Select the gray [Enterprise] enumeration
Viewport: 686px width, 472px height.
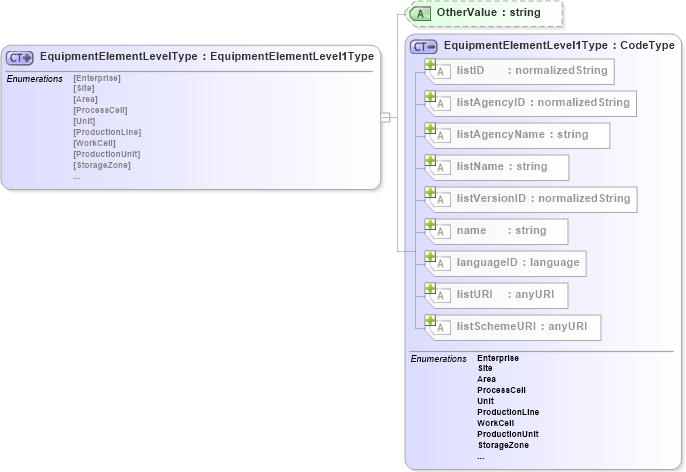(97, 78)
